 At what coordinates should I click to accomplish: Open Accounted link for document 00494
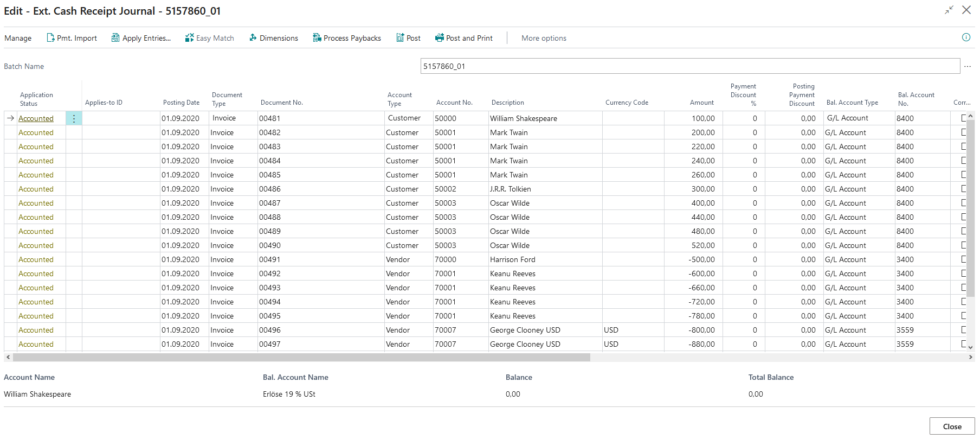pyautogui.click(x=36, y=302)
